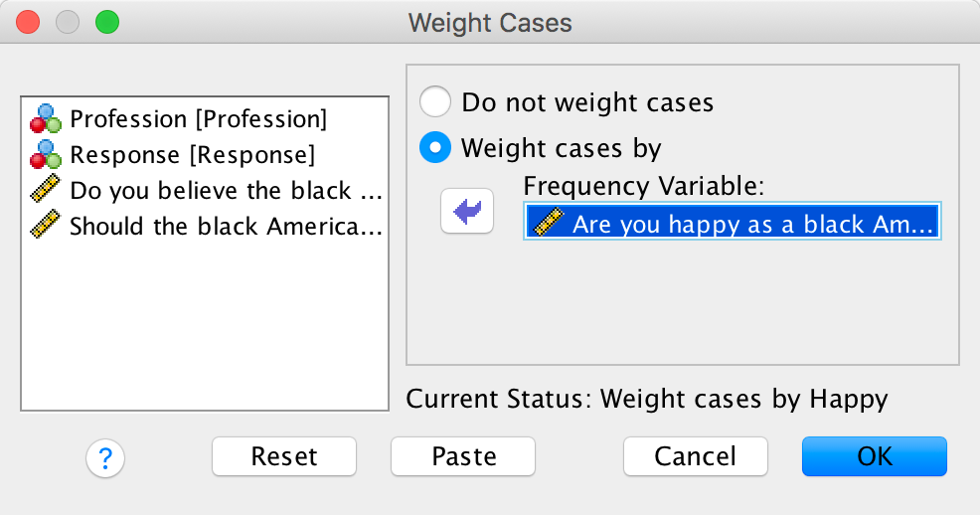Open help with the question mark icon
This screenshot has height=515, width=980.
105,457
